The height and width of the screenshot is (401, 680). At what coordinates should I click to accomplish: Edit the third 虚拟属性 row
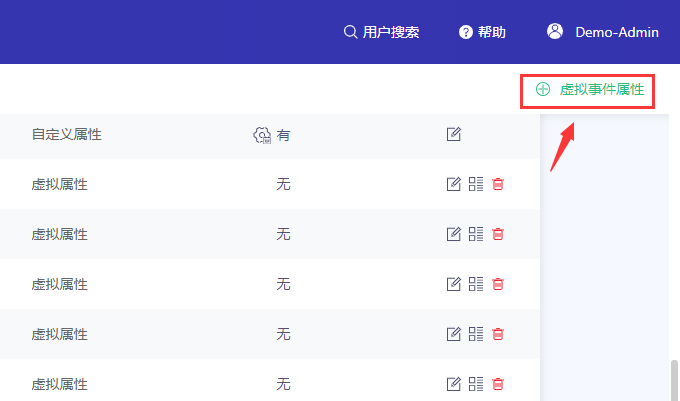click(x=454, y=284)
